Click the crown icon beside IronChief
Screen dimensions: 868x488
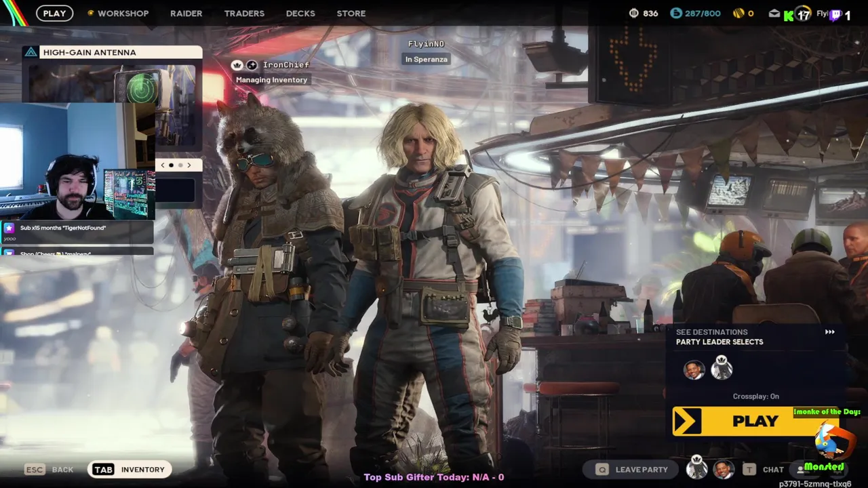point(237,65)
